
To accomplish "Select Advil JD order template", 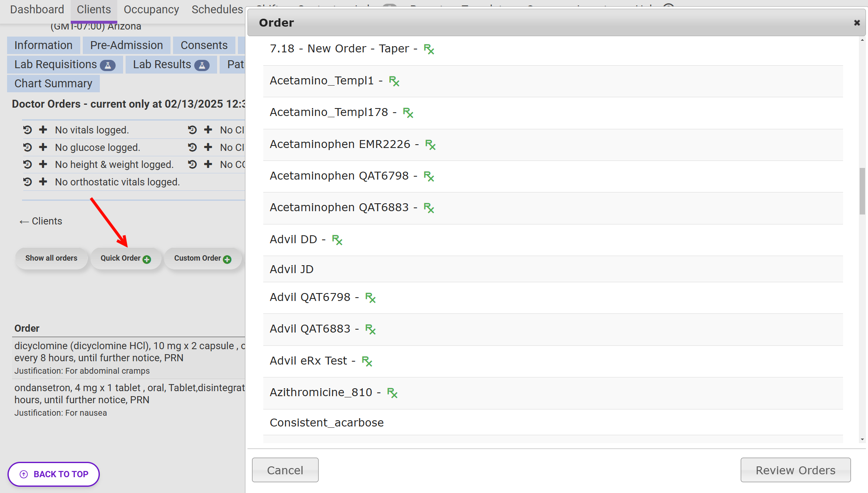I will 292,269.
